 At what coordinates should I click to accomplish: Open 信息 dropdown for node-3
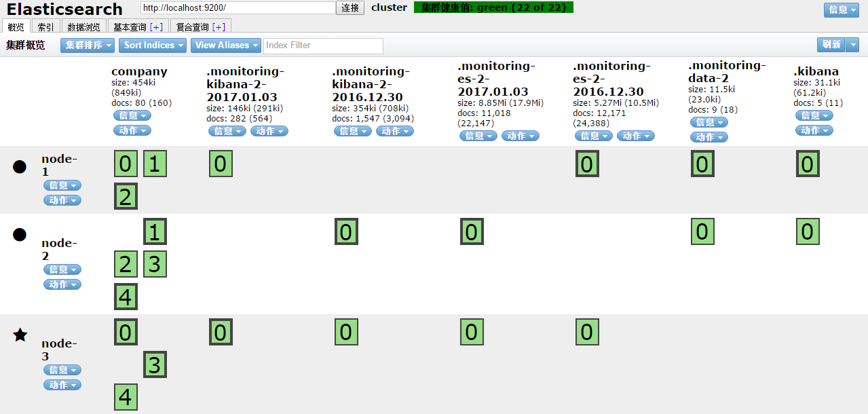click(62, 370)
